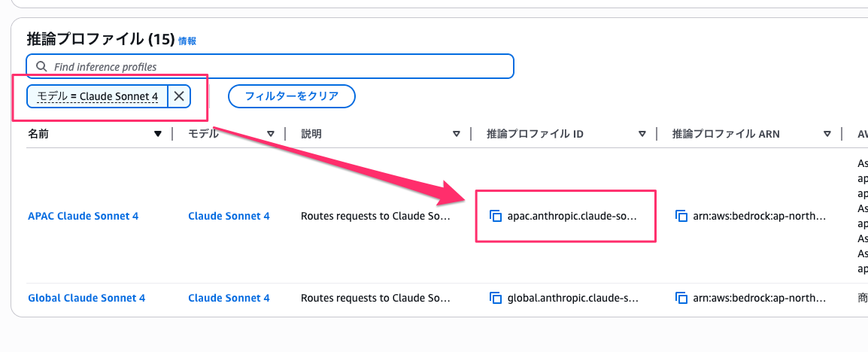Open the 情報 info link

point(187,41)
